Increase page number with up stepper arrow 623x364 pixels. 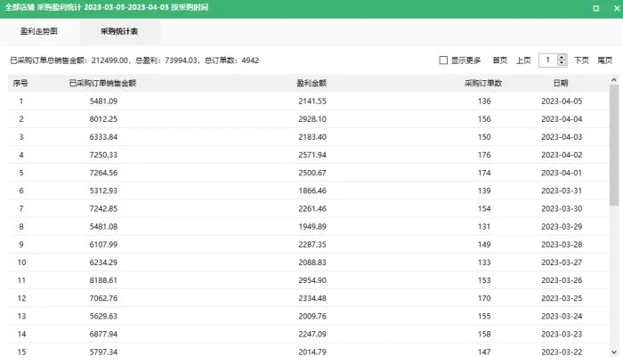[x=562, y=57]
